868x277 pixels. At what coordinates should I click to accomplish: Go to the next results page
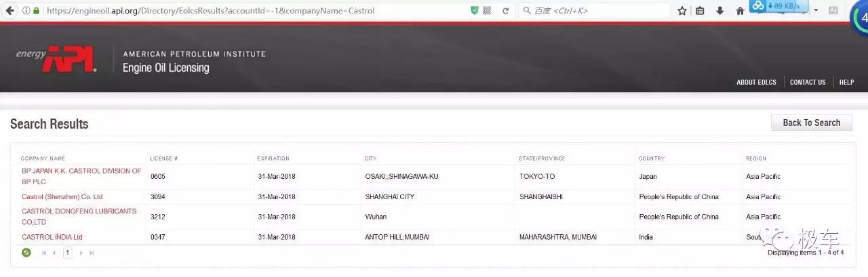[81, 253]
